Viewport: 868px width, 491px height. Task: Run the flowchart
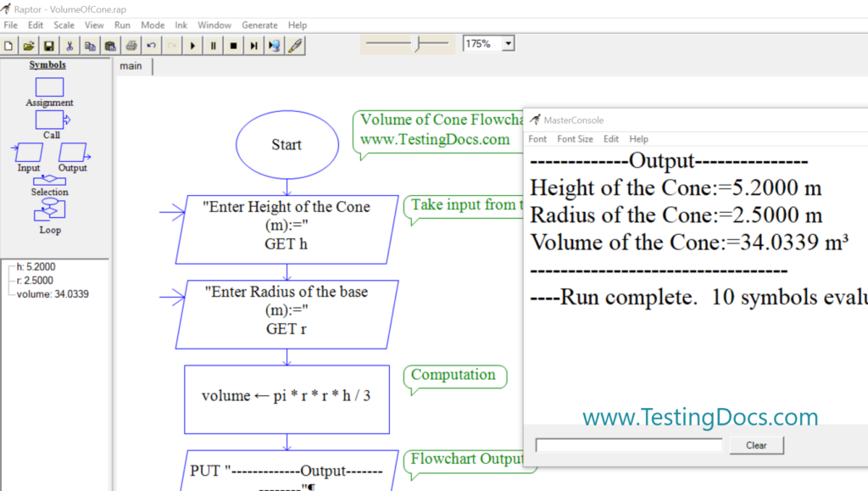coord(192,45)
